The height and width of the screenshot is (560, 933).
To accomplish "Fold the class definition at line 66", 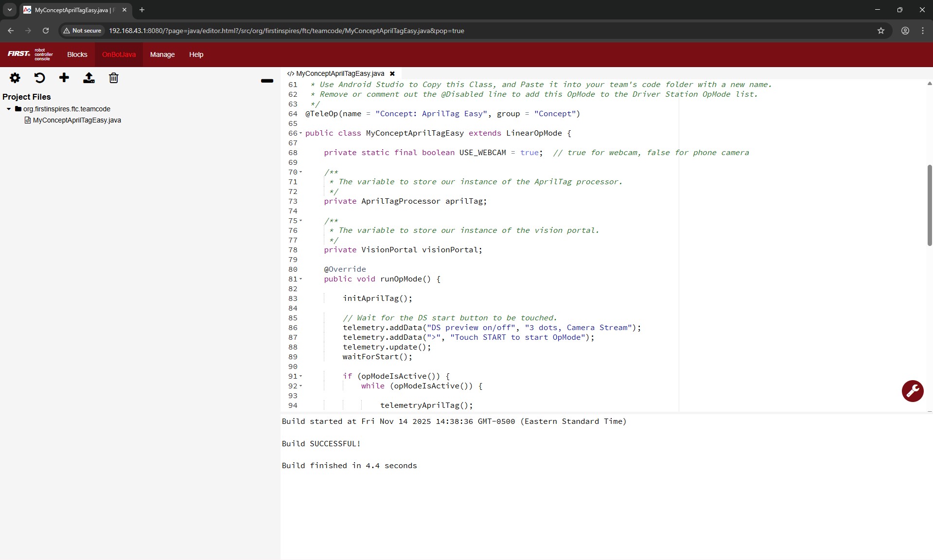I will [300, 133].
